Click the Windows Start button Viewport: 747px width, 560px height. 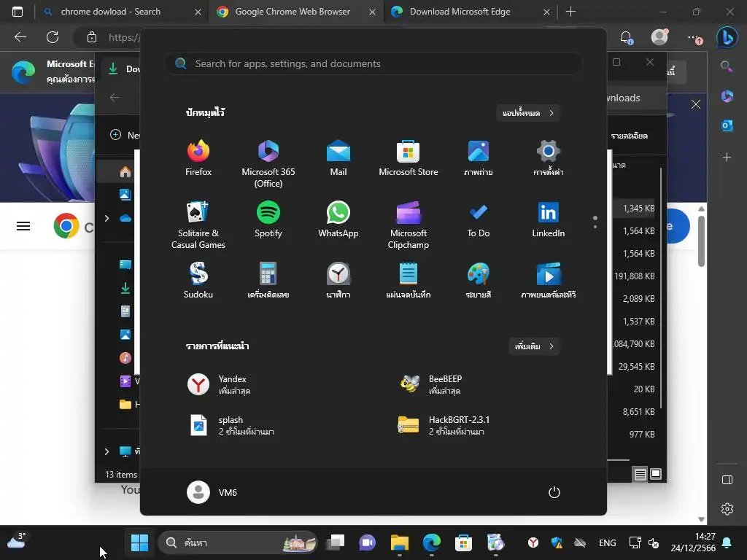pos(139,542)
